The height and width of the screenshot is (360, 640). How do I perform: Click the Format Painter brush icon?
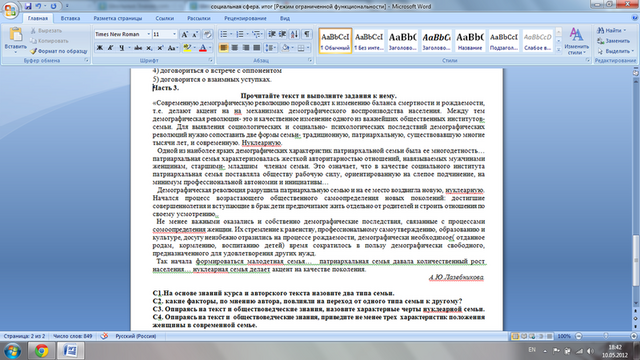click(x=33, y=51)
